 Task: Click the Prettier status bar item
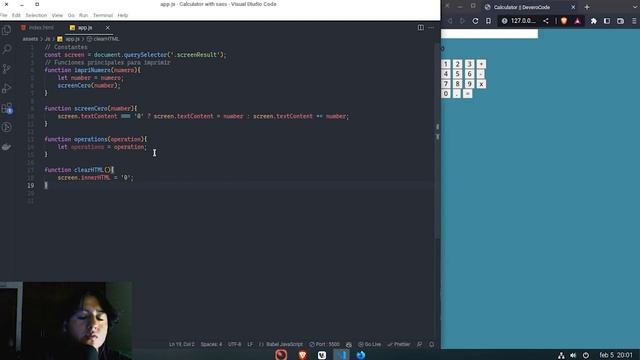[x=399, y=344]
